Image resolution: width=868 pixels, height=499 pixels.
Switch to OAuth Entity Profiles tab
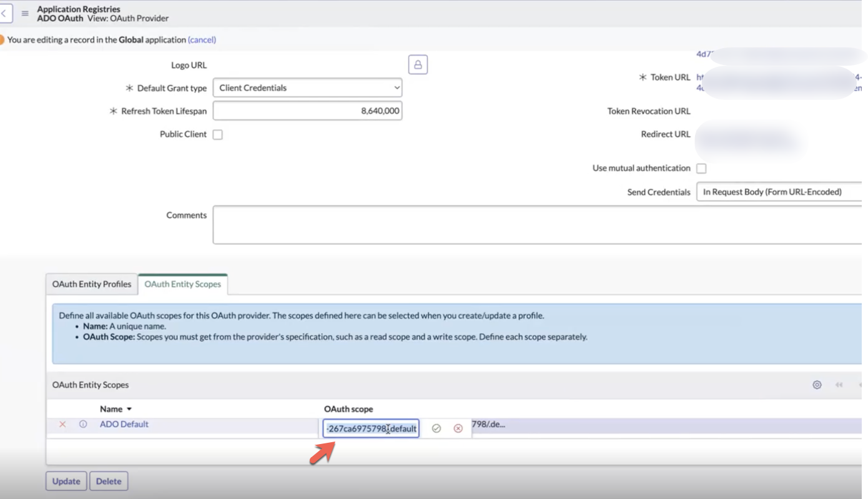pyautogui.click(x=92, y=284)
